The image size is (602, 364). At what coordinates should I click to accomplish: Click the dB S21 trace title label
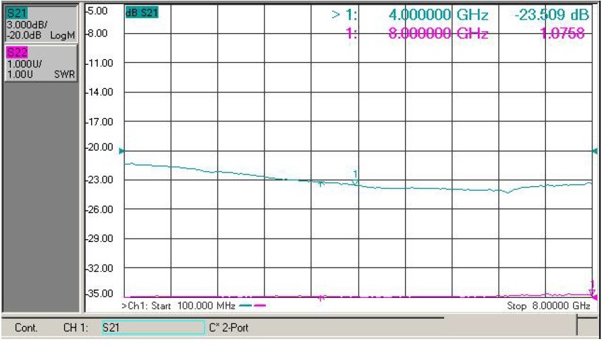pos(142,13)
